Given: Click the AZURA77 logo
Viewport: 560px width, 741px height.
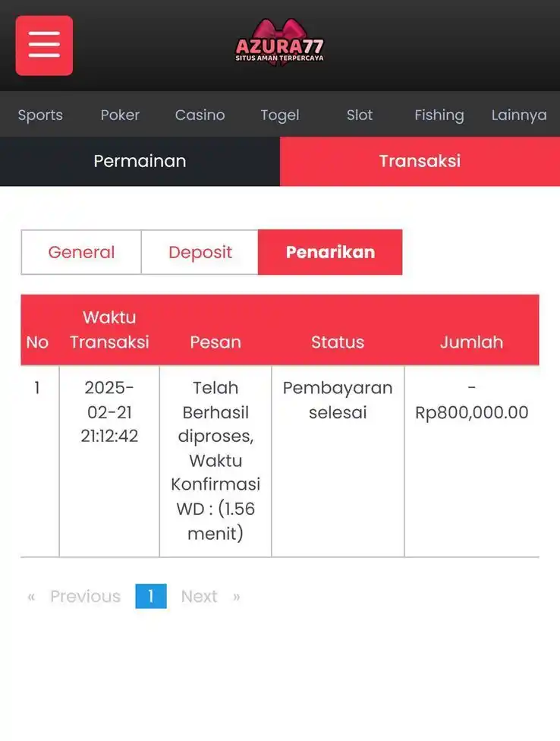Looking at the screenshot, I should coord(279,44).
